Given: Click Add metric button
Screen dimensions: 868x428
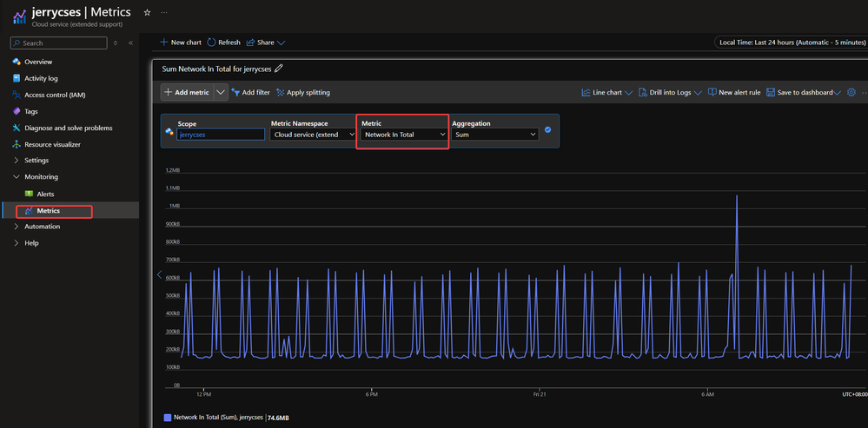Looking at the screenshot, I should pos(187,92).
